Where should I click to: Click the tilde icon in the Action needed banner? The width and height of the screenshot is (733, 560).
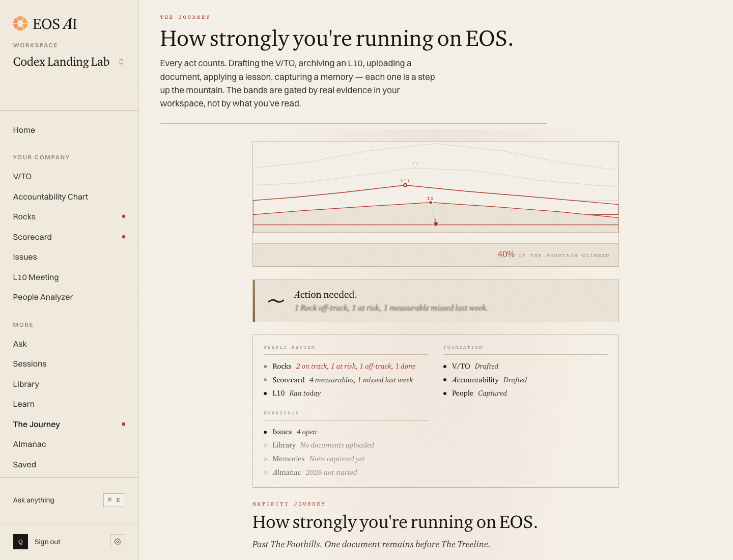coord(276,301)
